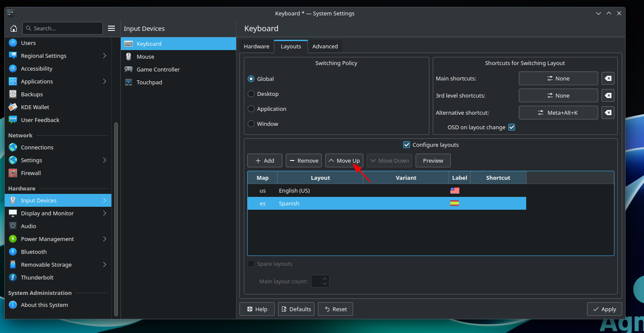Open Bluetooth settings in sidebar

[x=33, y=252]
